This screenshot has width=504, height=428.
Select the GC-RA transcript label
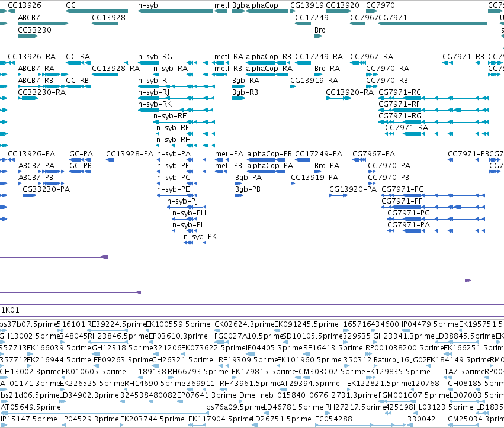[78, 57]
